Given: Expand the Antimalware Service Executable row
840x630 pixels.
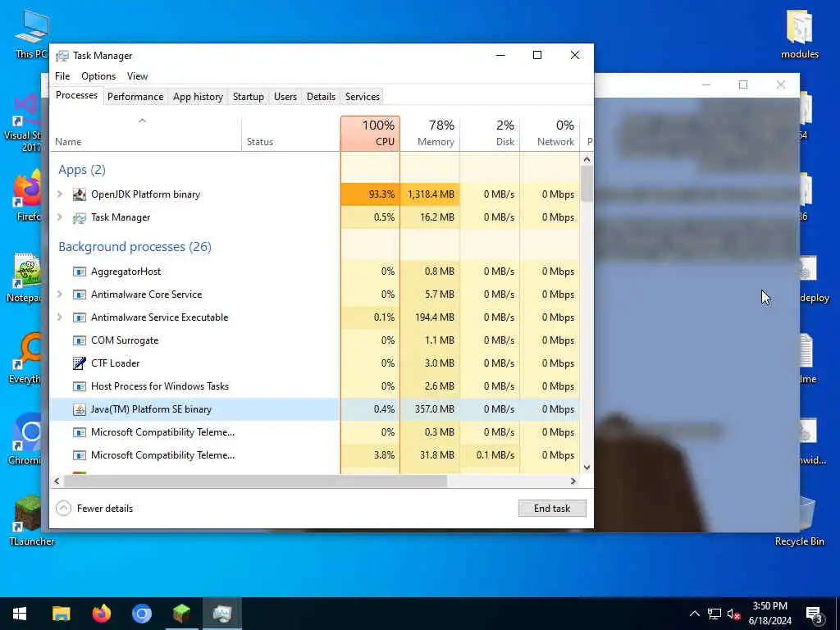Looking at the screenshot, I should (x=59, y=317).
